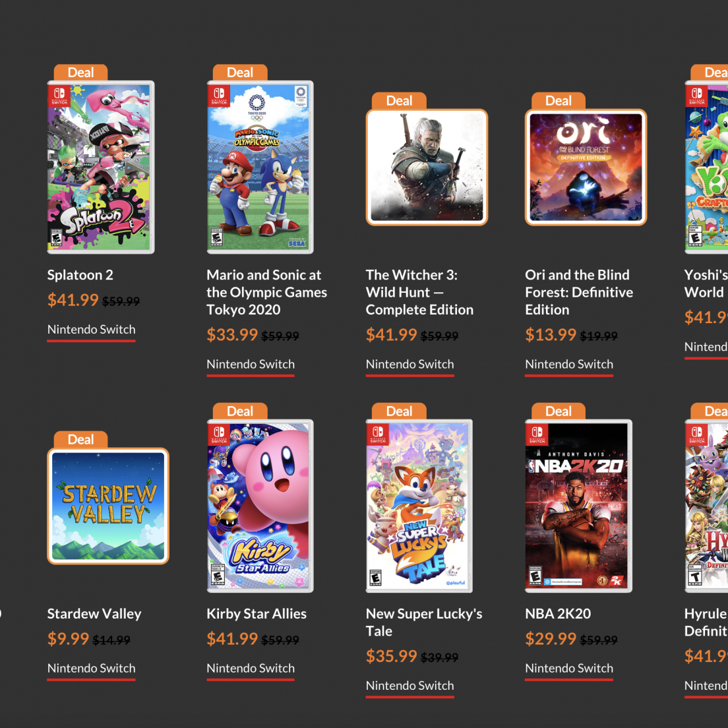Open the Kirby Star Allies cover
The height and width of the screenshot is (728, 728).
tap(260, 506)
